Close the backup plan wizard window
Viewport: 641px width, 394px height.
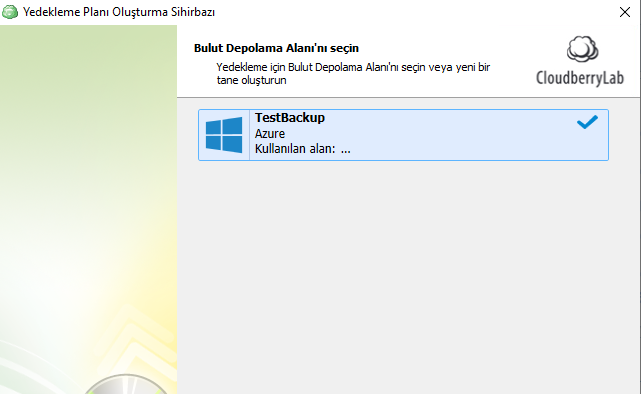pyautogui.click(x=625, y=12)
